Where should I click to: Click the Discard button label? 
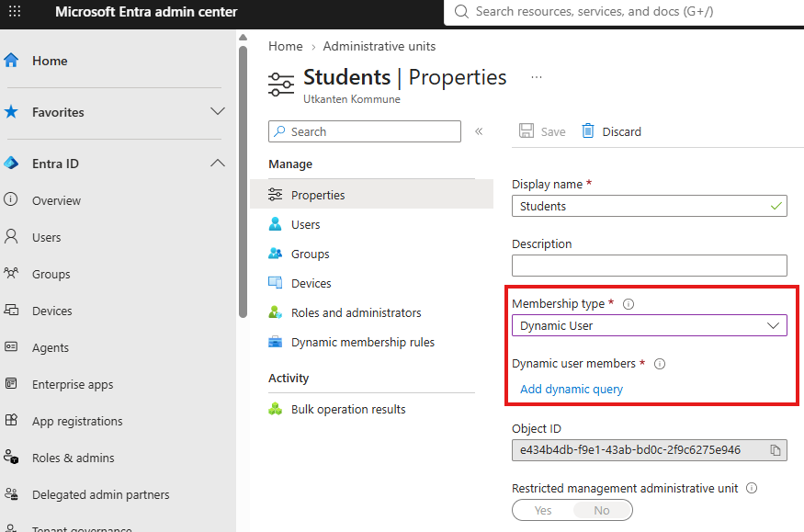621,131
